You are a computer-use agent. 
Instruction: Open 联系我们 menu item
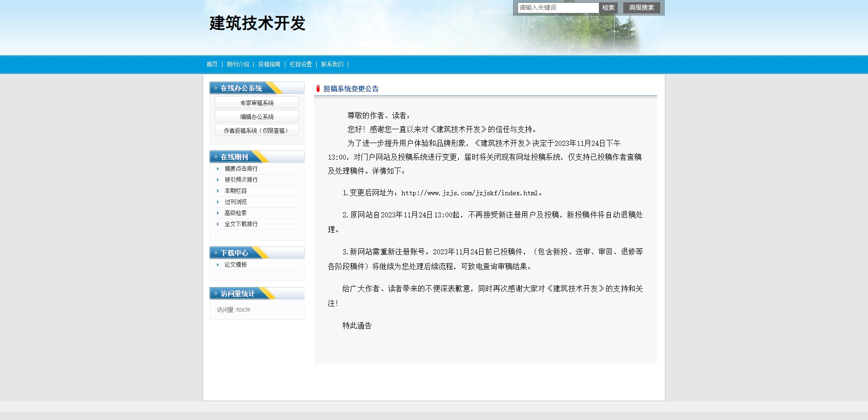[332, 65]
